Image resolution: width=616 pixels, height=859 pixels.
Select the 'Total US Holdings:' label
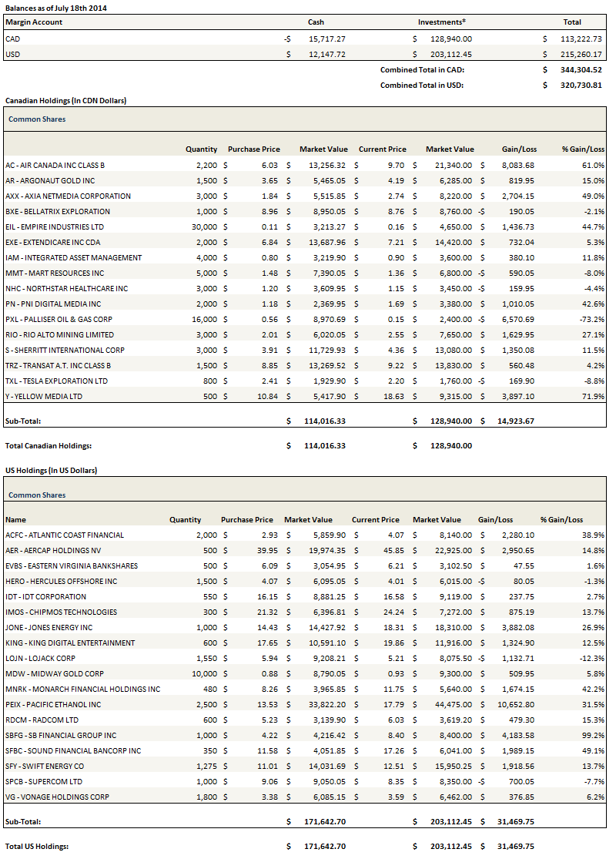tap(37, 846)
